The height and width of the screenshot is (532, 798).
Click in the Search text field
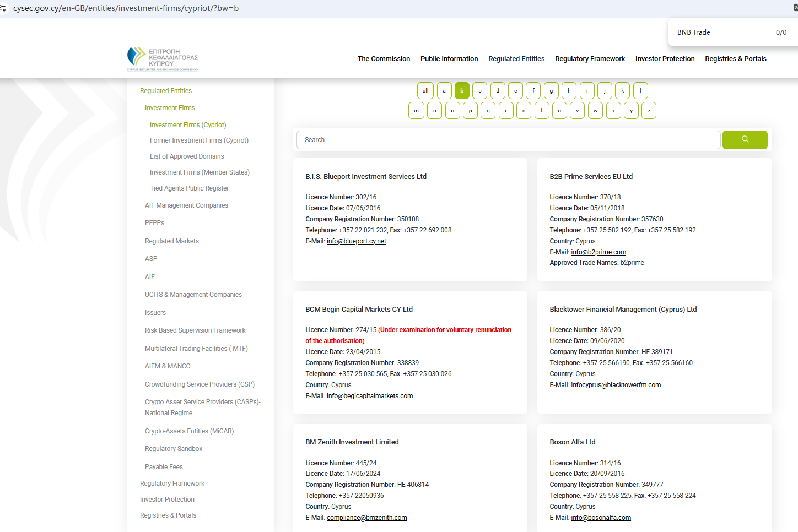tap(508, 140)
